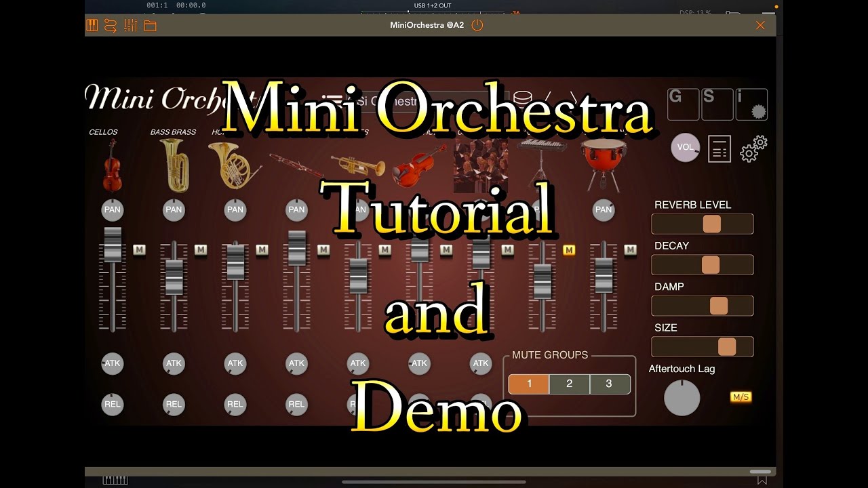Click the PAN knob under the timpani
This screenshot has width=868, height=488.
click(604, 209)
